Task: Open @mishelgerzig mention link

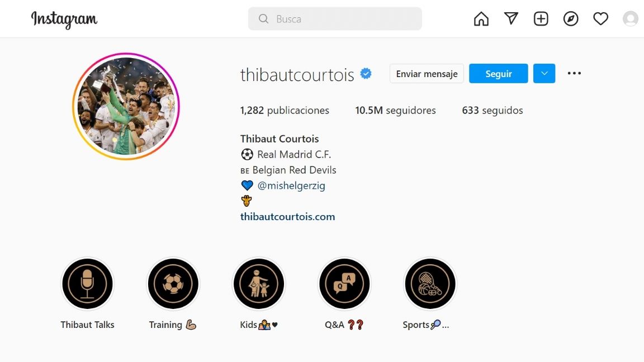Action: pyautogui.click(x=291, y=185)
